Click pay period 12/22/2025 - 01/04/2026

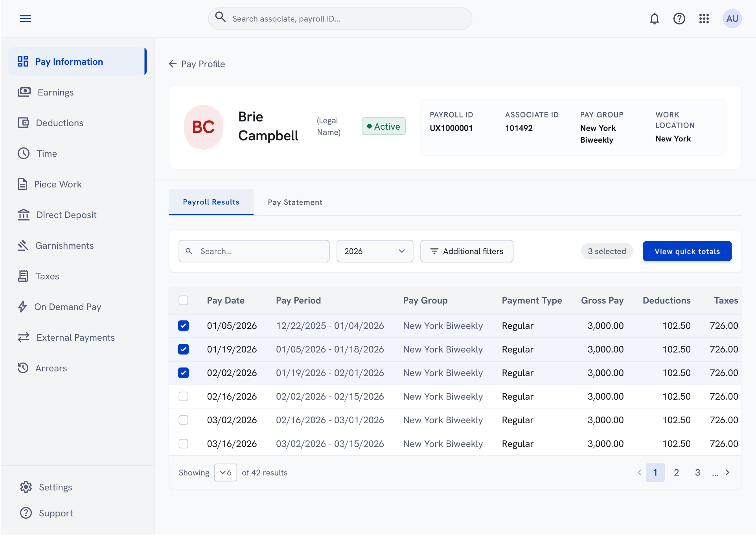[330, 325]
